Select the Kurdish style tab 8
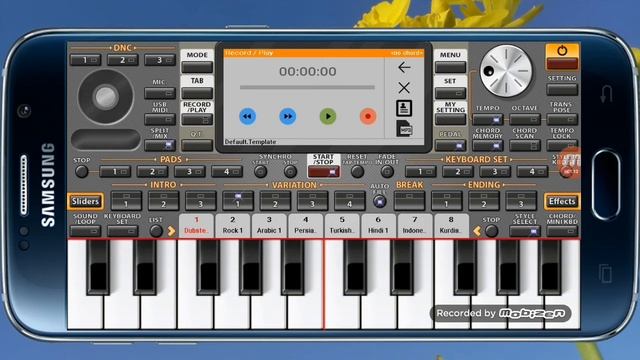The height and width of the screenshot is (360, 640). [x=451, y=225]
